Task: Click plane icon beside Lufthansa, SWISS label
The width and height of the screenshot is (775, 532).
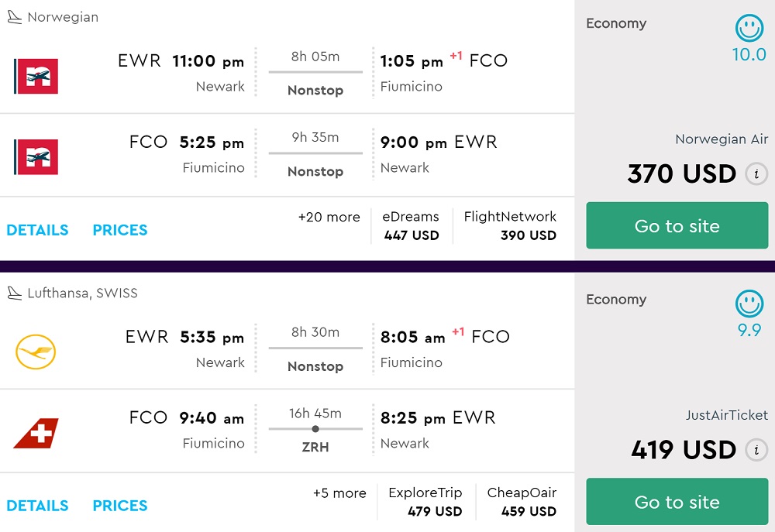Action: click(14, 293)
